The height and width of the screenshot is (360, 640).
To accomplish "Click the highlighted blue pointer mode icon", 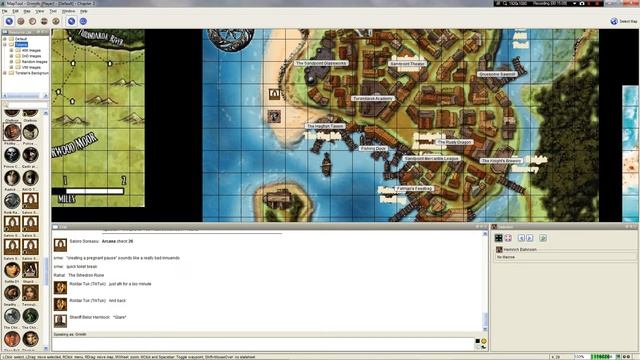I will point(71,21).
